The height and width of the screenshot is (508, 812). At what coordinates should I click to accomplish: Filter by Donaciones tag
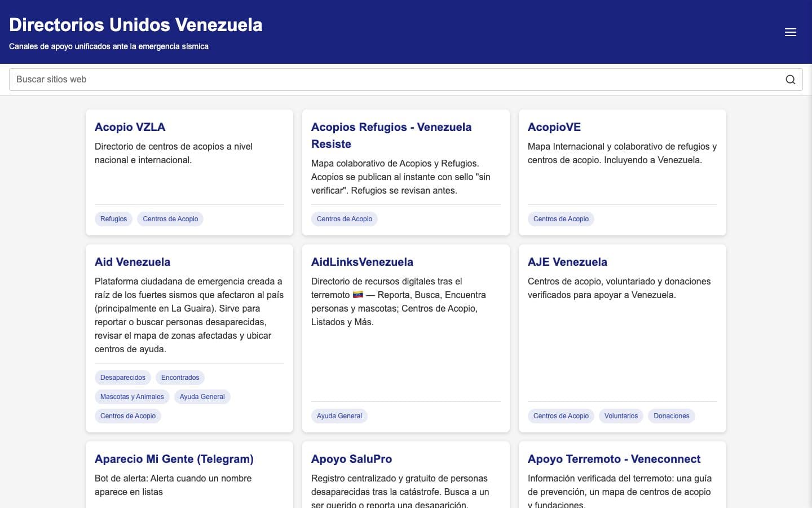point(672,416)
